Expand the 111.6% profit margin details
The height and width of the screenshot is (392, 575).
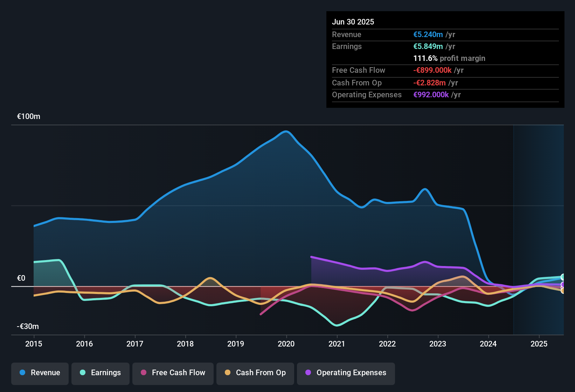tap(449, 58)
